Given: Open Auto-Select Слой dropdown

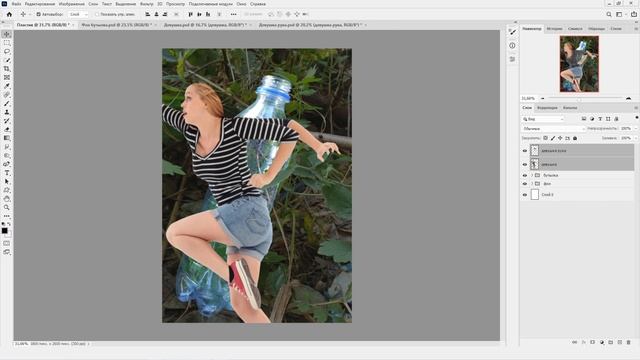Looking at the screenshot, I should tap(78, 14).
